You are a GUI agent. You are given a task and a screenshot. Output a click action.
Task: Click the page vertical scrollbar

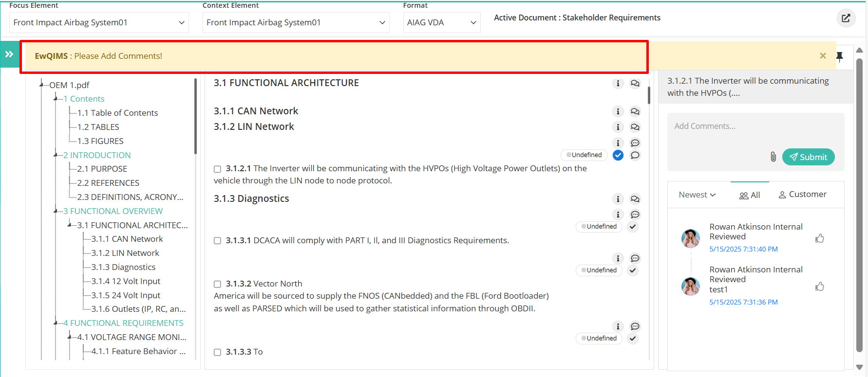click(859, 204)
